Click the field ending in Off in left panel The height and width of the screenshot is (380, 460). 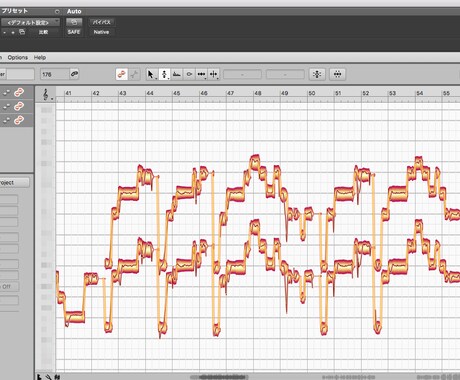pyautogui.click(x=9, y=286)
